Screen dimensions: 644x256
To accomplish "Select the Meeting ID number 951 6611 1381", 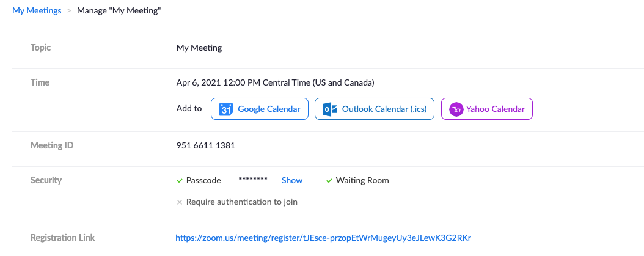I will click(x=206, y=145).
